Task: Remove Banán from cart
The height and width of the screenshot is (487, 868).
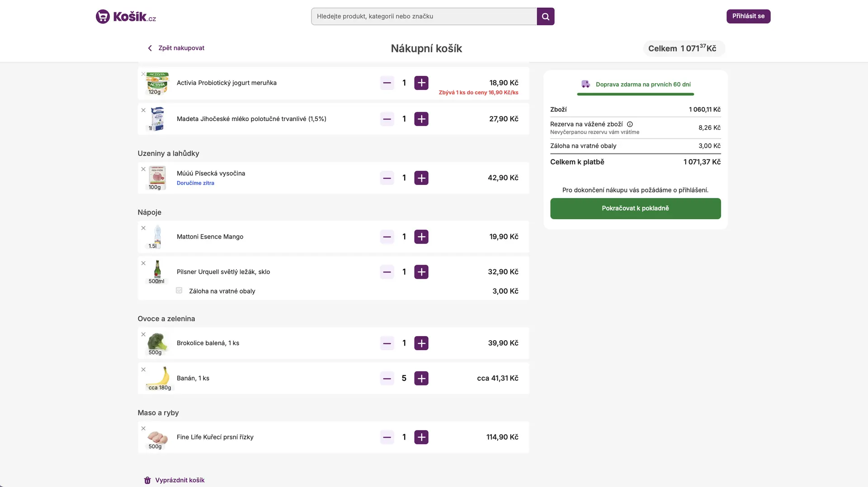Action: point(143,370)
